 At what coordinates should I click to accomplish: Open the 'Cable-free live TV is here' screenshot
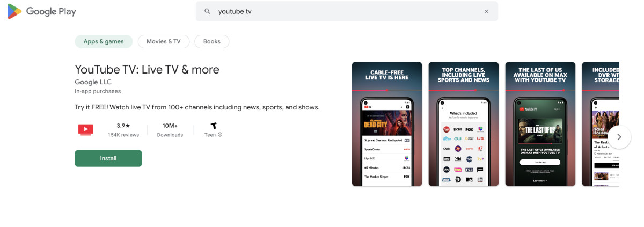[x=387, y=124]
